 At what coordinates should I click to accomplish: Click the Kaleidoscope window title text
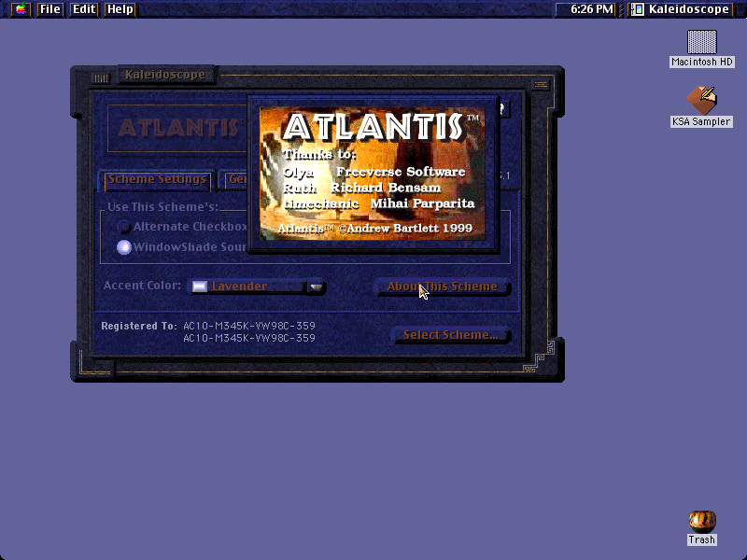click(165, 75)
